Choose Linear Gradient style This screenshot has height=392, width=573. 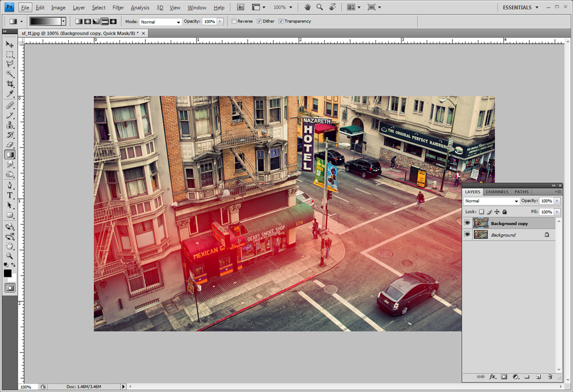pos(79,21)
